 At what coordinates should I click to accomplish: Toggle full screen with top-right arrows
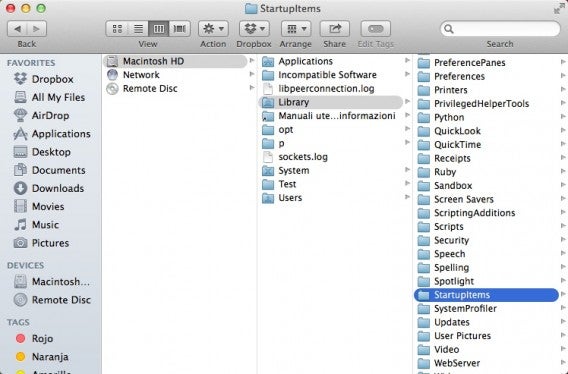(x=559, y=8)
